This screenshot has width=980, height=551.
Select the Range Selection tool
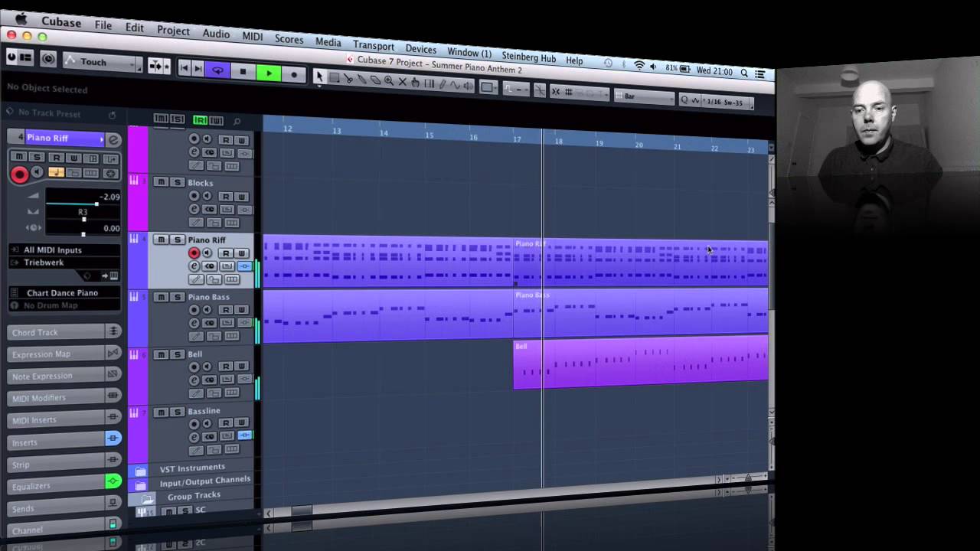click(x=334, y=77)
